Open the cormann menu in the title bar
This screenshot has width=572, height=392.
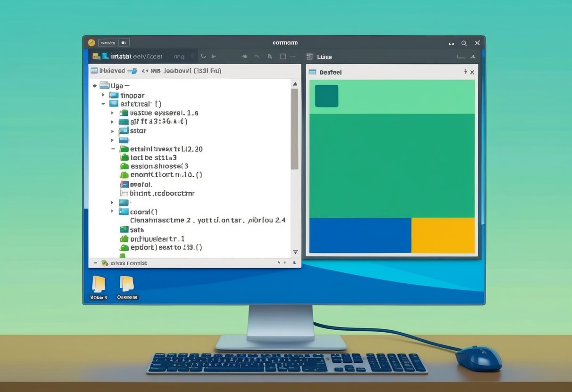pos(285,42)
